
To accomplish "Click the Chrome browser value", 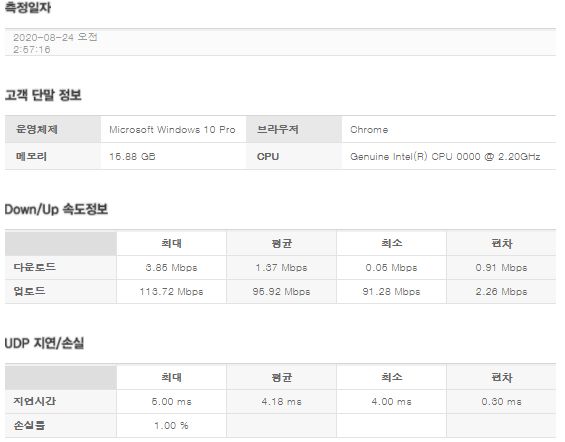I will click(x=369, y=130).
